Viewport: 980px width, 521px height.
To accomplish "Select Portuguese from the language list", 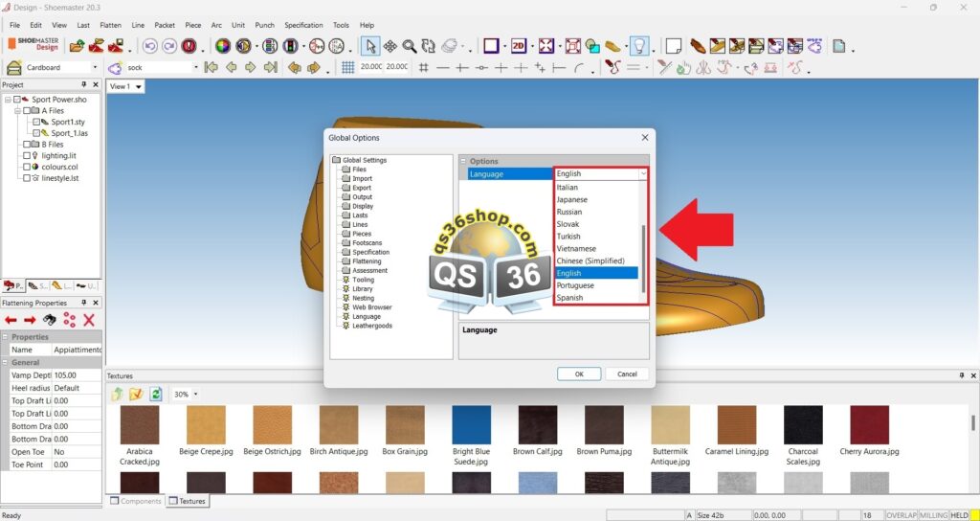I will tap(575, 285).
